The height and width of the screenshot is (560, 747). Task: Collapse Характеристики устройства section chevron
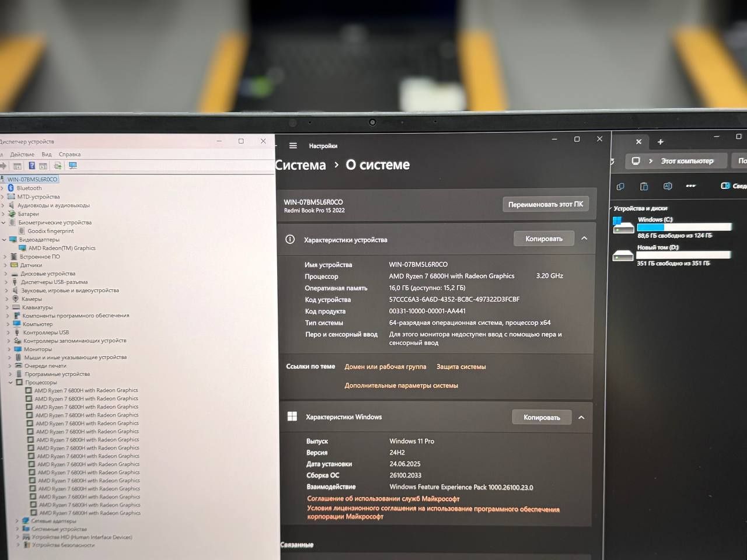tap(584, 238)
